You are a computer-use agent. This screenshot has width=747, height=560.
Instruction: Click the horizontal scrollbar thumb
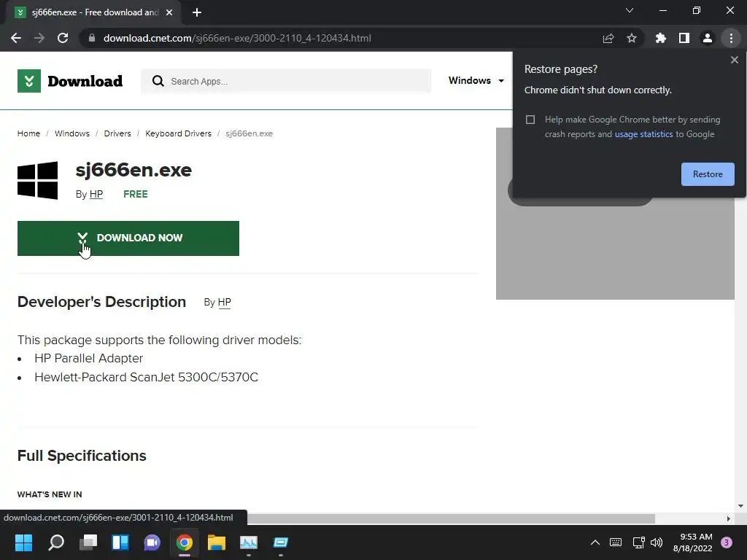tap(451, 518)
